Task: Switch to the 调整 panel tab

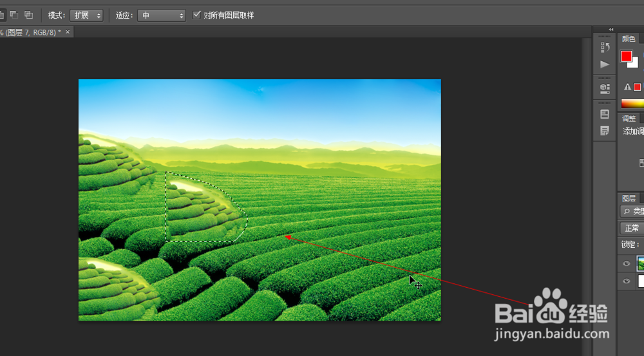Action: (629, 118)
